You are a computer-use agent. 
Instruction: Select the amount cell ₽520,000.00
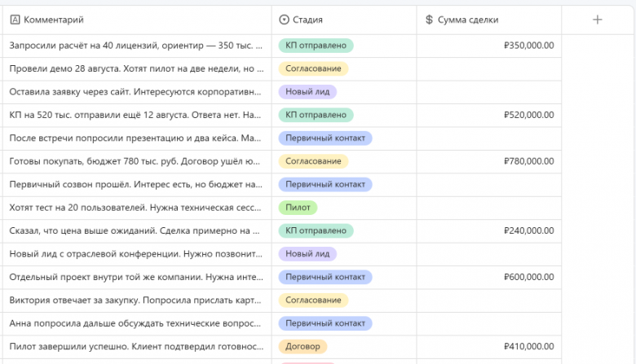[488, 115]
